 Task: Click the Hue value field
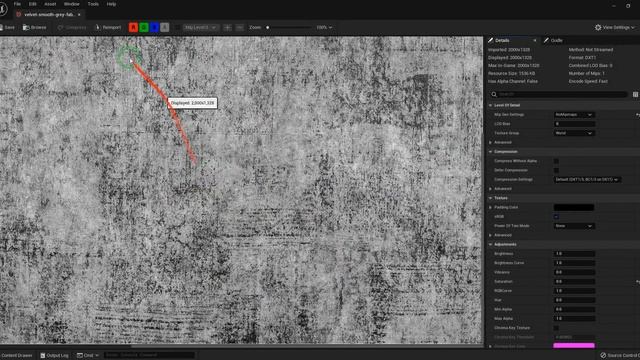[574, 300]
